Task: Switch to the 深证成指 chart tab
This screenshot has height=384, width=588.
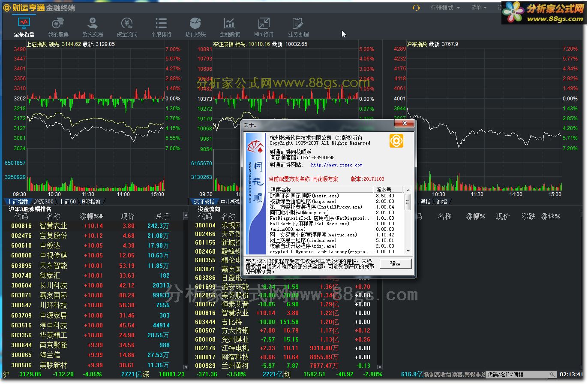Action: coord(204,202)
